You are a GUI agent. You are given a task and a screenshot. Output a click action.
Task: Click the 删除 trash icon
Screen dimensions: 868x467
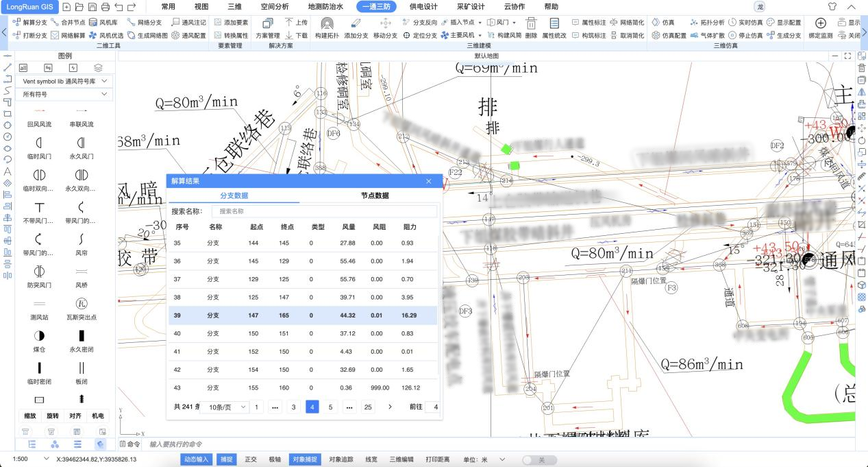coord(530,25)
